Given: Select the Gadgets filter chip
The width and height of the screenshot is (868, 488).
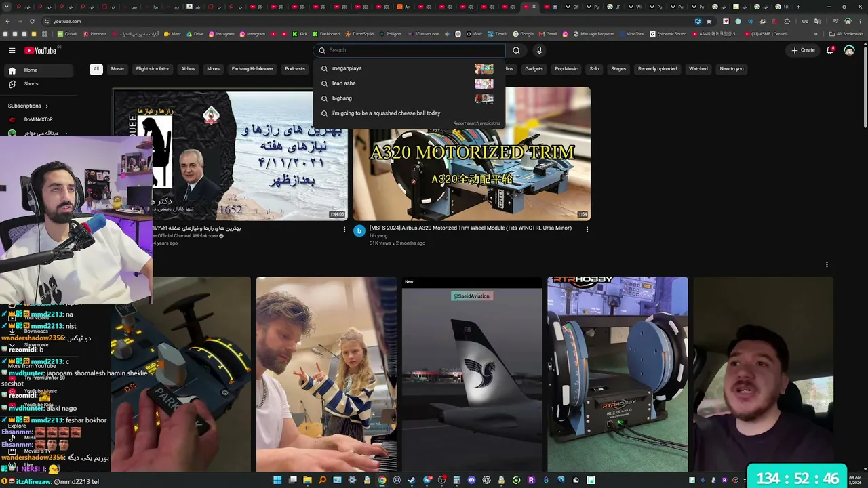Looking at the screenshot, I should pos(534,68).
